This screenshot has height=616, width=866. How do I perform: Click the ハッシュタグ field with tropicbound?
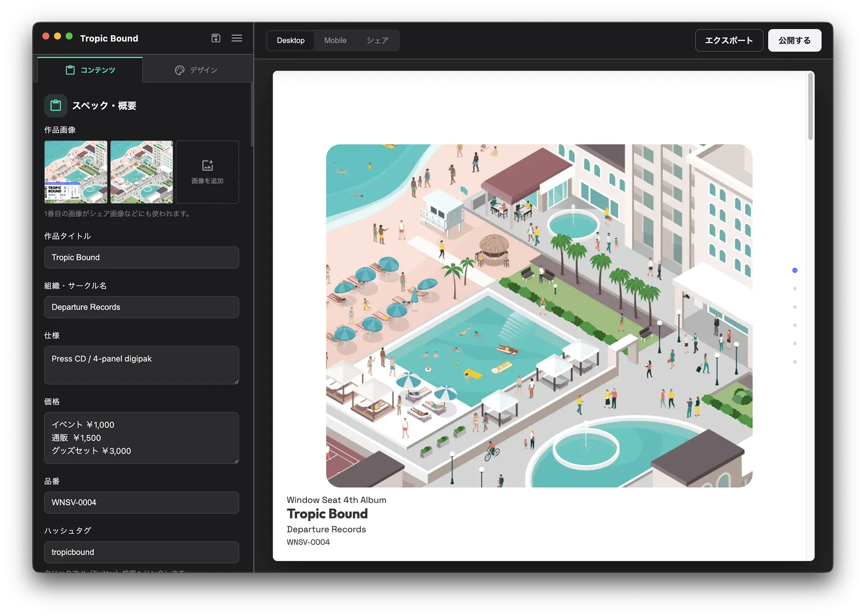142,552
